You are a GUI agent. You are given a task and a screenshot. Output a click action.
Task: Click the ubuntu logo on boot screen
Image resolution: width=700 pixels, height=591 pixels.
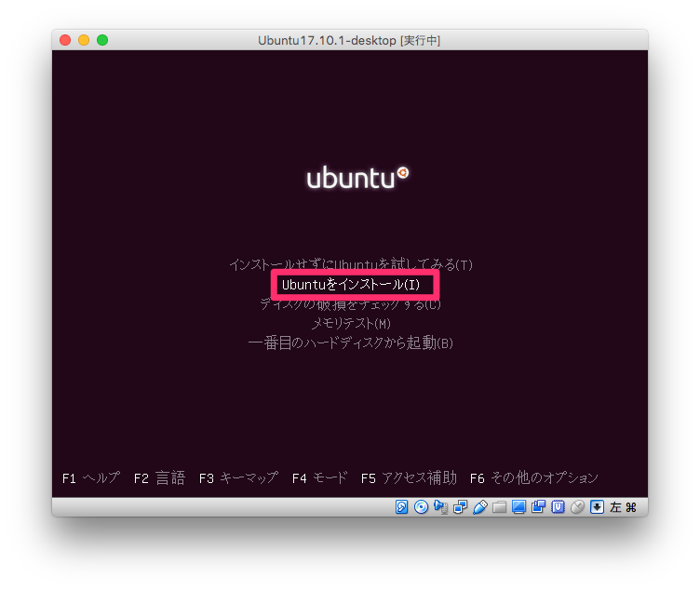tap(357, 178)
